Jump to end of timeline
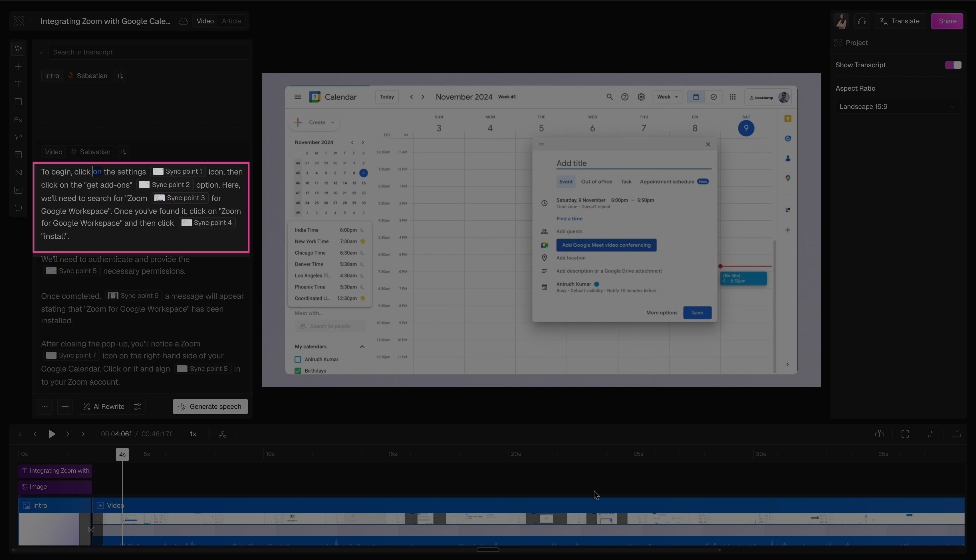The image size is (976, 560). (x=83, y=434)
